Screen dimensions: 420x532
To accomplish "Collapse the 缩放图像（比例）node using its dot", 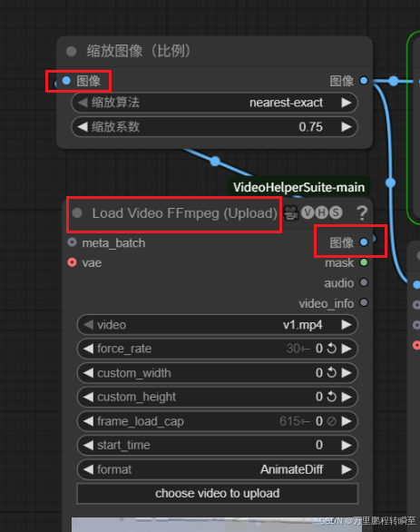I will [x=71, y=52].
